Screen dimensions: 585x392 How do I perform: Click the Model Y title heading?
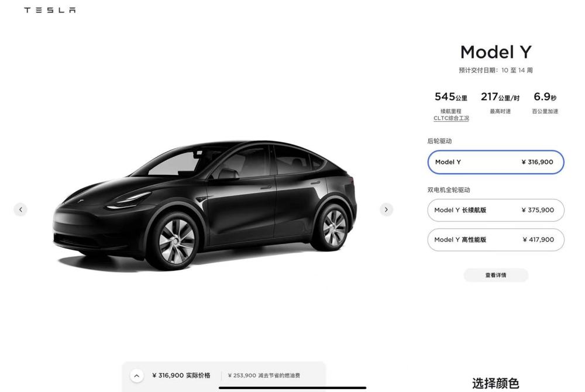[495, 52]
